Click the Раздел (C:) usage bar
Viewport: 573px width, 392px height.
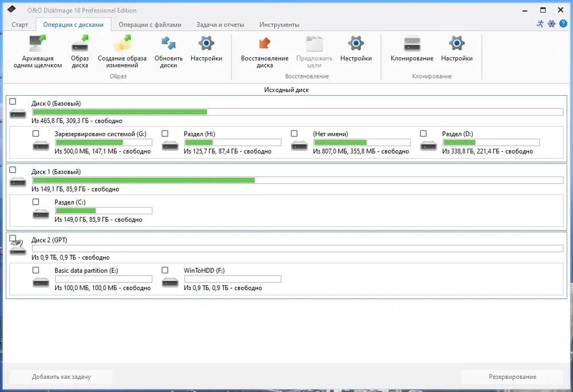(x=103, y=211)
